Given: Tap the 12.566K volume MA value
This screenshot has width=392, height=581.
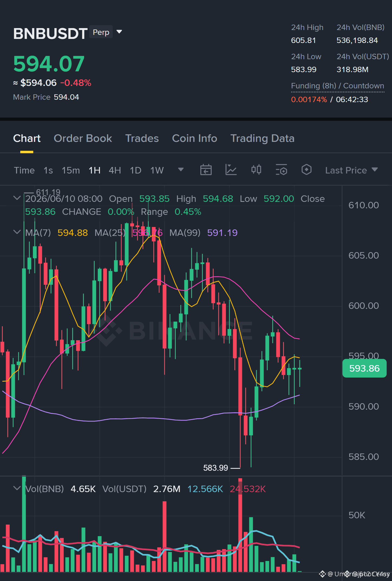Looking at the screenshot, I should pyautogui.click(x=205, y=489).
